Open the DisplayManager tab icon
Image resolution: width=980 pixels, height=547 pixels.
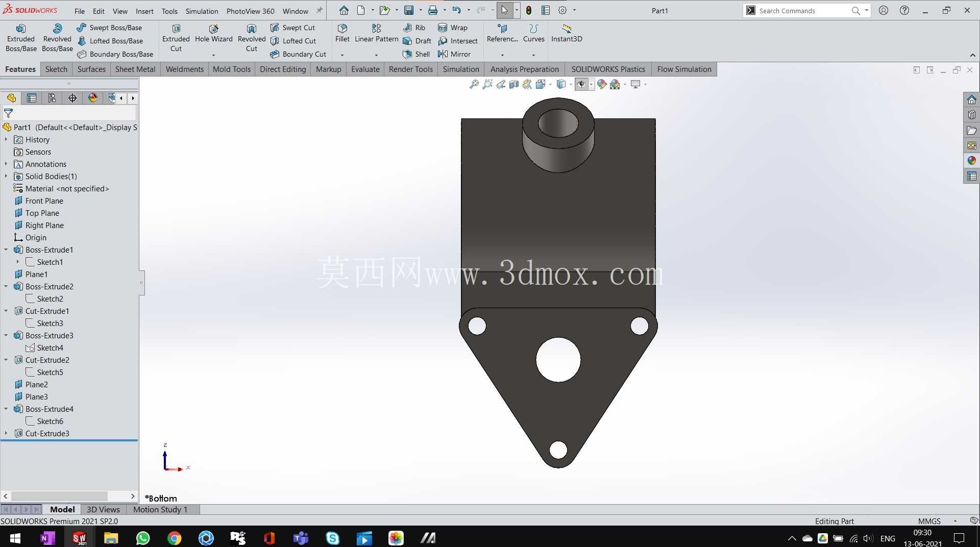(x=93, y=98)
